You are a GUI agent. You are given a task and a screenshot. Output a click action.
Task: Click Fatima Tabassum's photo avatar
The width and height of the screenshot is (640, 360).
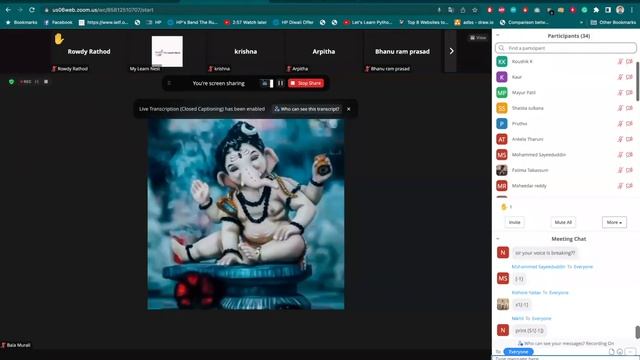[502, 170]
